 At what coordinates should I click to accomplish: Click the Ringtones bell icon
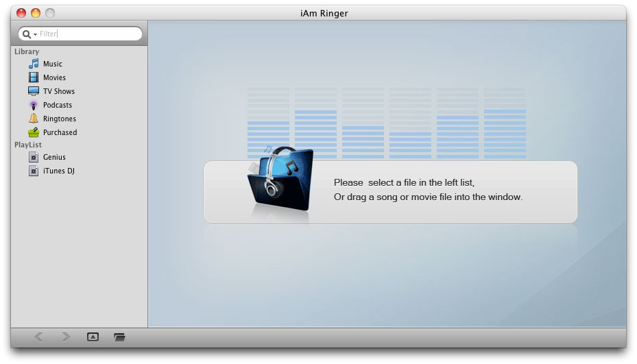(34, 119)
